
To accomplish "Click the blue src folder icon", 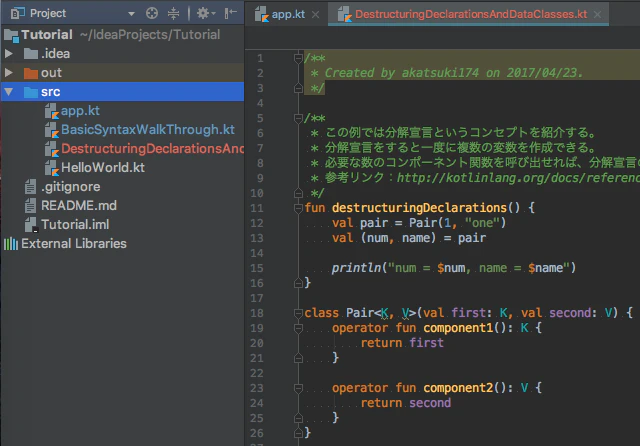I will (x=31, y=92).
